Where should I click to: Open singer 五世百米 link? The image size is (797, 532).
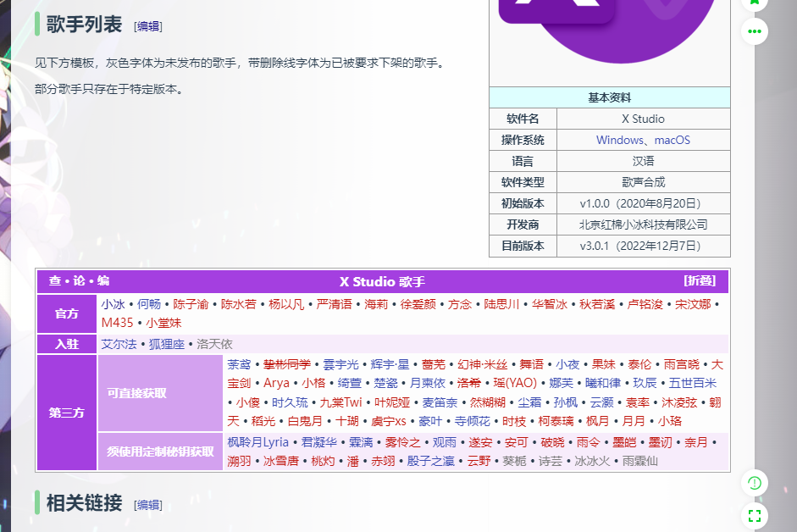[x=692, y=383]
